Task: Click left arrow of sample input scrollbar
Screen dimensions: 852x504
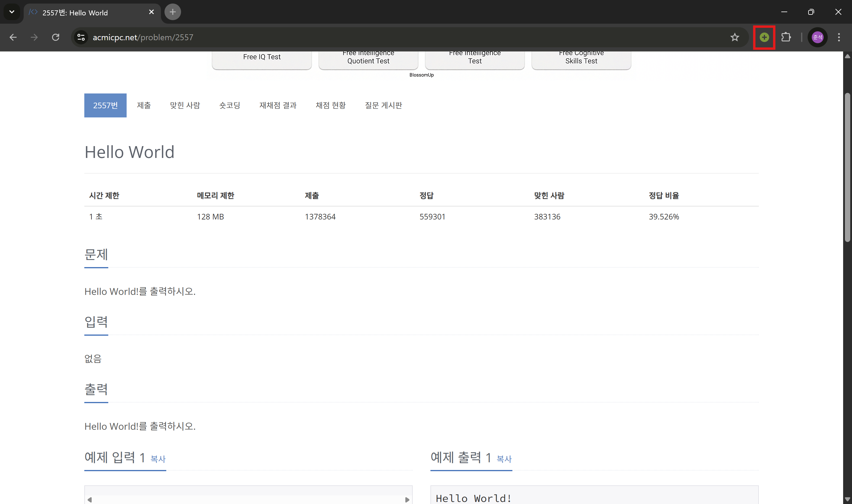Action: [x=90, y=500]
